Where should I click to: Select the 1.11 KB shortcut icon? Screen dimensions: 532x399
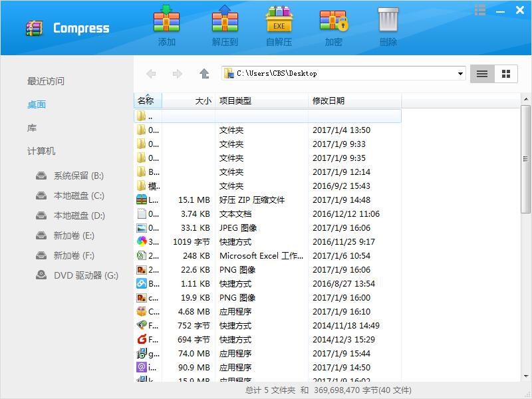pyautogui.click(x=142, y=283)
